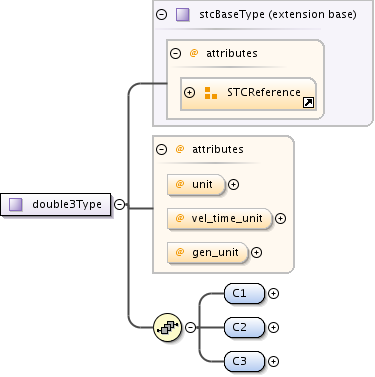Expand the vel_time_unit attribute
Image resolution: width=375 pixels, height=377 pixels.
280,218
